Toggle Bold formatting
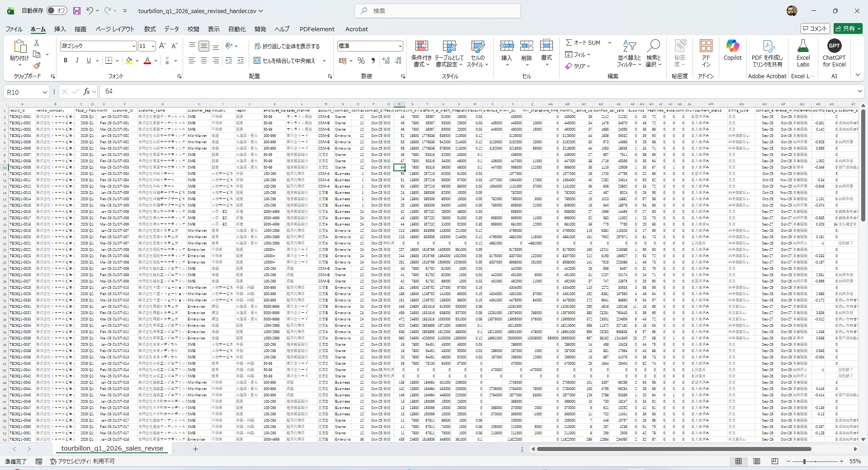Screen dimensions: 868x470 [66, 61]
